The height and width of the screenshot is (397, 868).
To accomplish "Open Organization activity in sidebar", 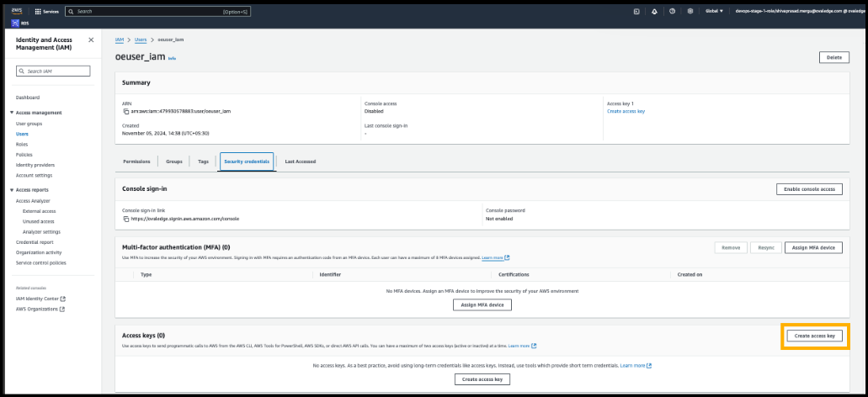I will coord(38,252).
